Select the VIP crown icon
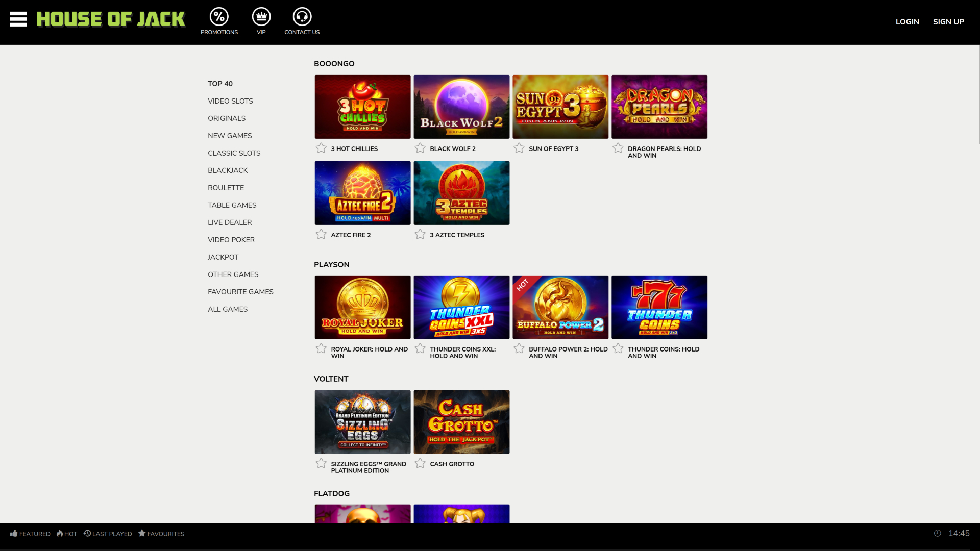This screenshot has height=551, width=980. pyautogui.click(x=261, y=17)
